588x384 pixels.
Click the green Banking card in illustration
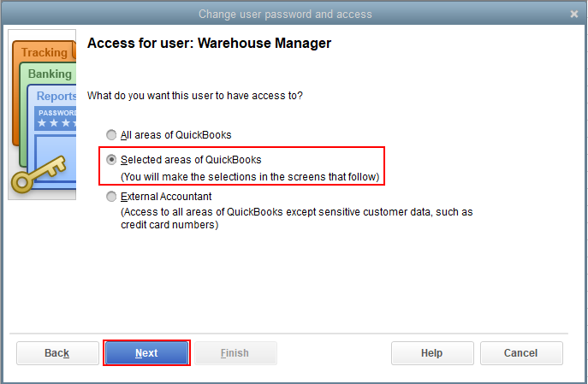click(x=50, y=74)
